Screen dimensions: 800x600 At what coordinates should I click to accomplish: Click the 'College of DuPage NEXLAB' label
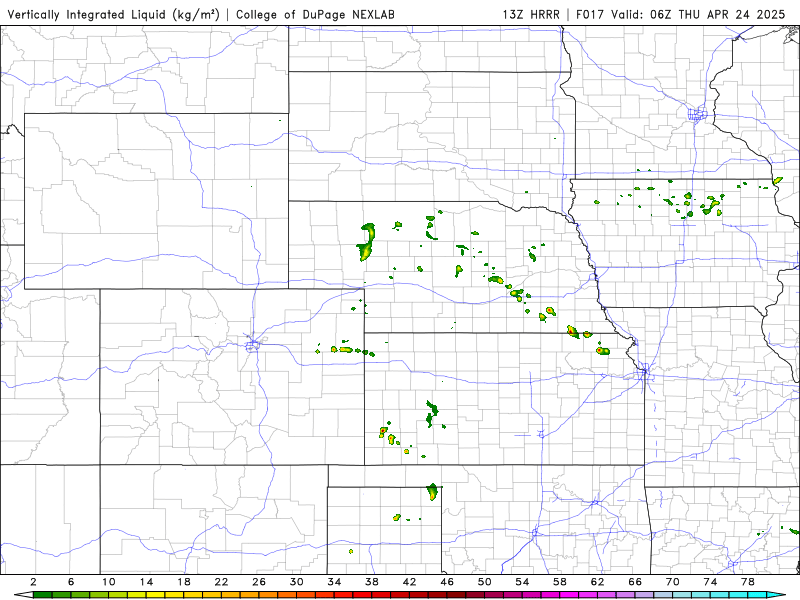(x=315, y=14)
